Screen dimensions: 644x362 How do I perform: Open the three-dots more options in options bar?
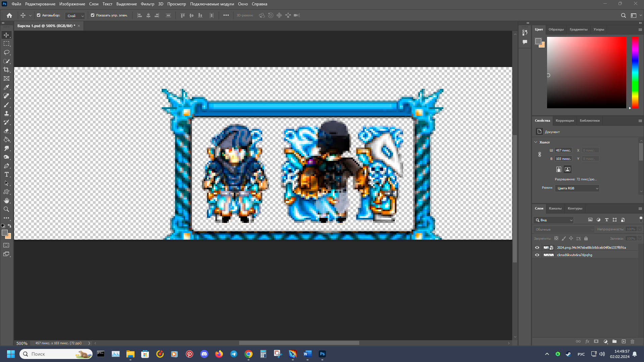(x=226, y=15)
